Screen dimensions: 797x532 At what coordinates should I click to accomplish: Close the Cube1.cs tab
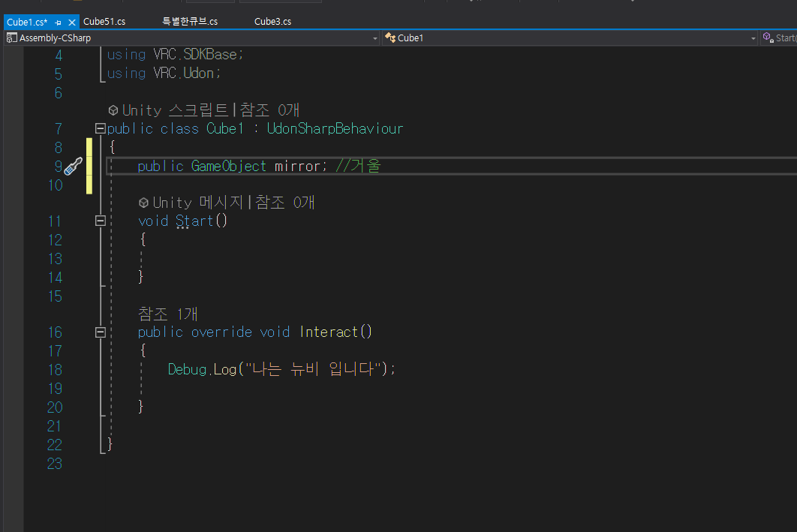(x=71, y=23)
